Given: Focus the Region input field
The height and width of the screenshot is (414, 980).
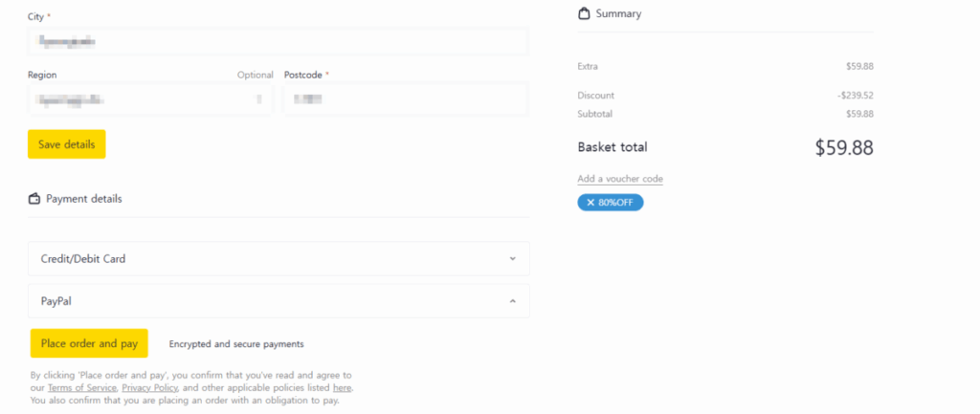Looking at the screenshot, I should (150, 98).
